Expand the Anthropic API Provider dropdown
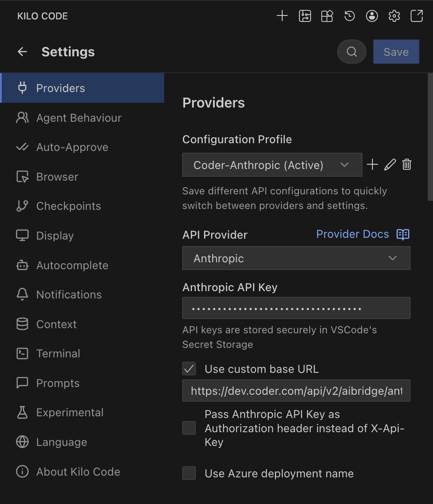 coord(296,258)
